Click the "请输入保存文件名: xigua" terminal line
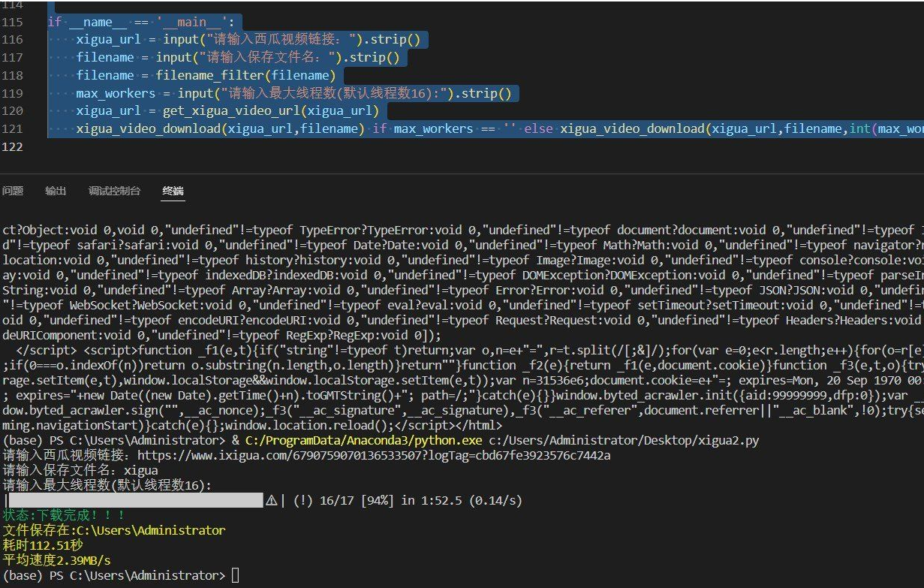Viewport: 924px width, 588px height. [x=80, y=470]
